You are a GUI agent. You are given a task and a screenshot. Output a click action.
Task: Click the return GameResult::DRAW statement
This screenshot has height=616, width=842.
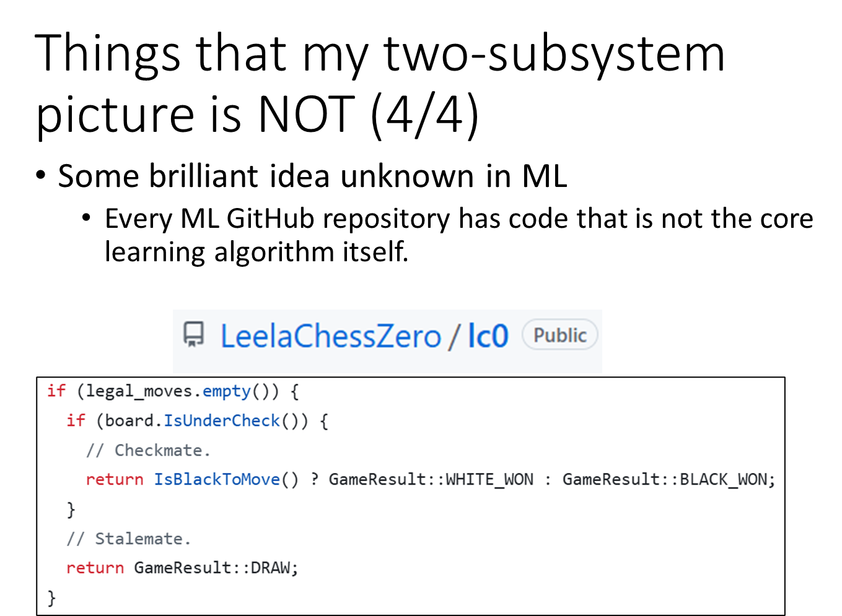pos(182,568)
